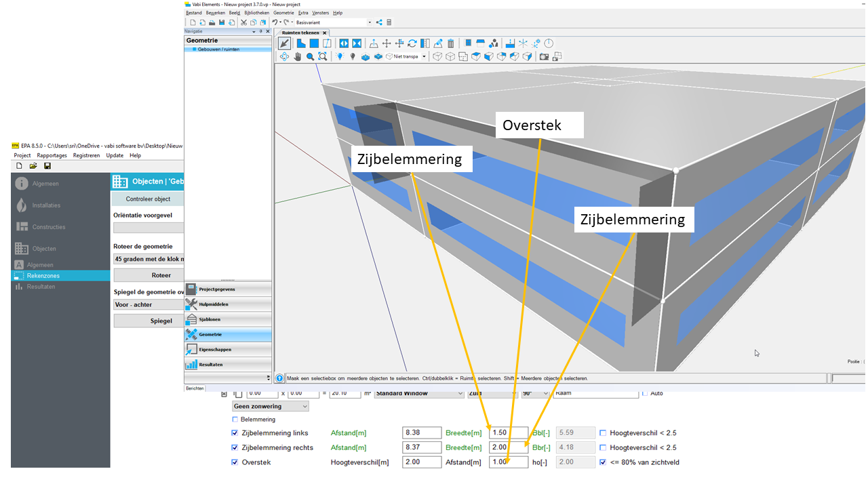
Task: Expand the Niet transpa transparency dropdown
Action: tap(425, 57)
